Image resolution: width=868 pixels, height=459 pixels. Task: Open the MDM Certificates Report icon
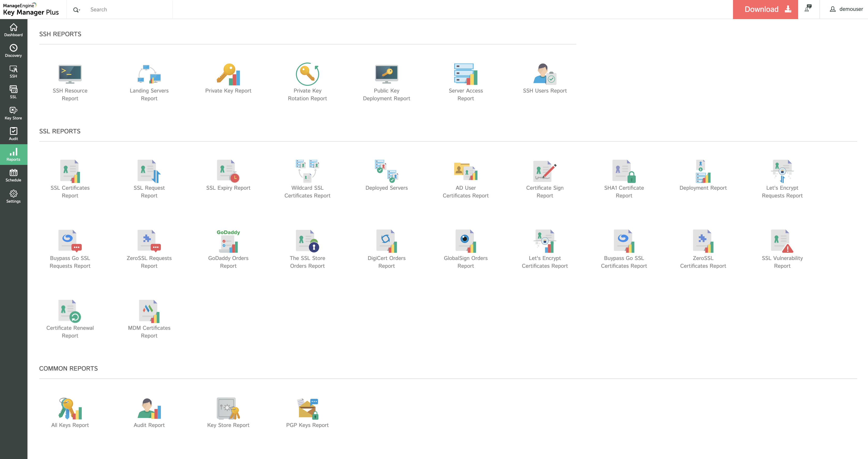pyautogui.click(x=149, y=311)
